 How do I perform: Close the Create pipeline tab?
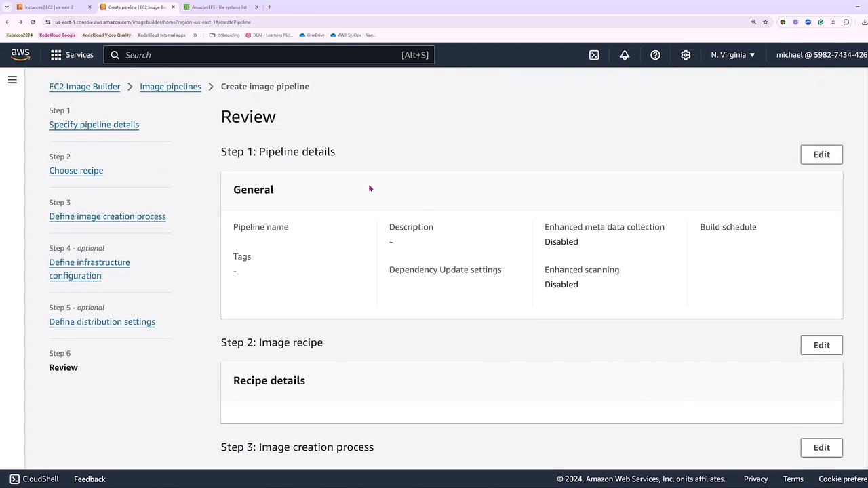173,7
